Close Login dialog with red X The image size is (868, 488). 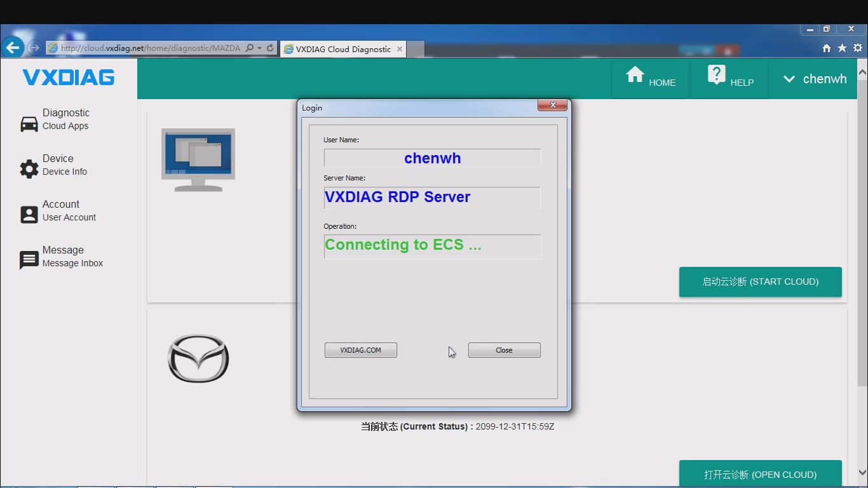552,105
